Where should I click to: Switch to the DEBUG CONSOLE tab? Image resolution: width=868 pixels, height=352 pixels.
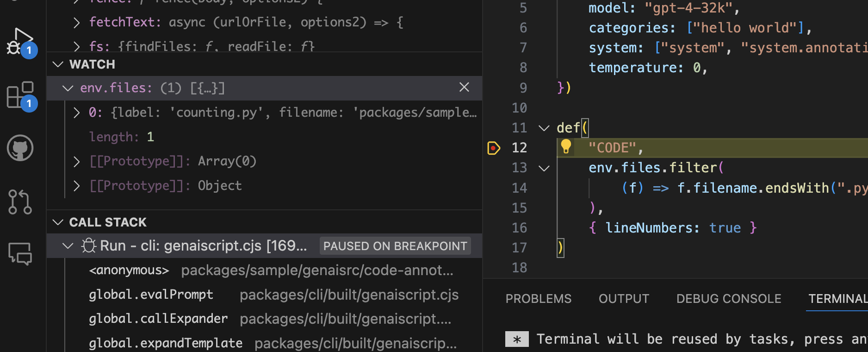(x=728, y=299)
